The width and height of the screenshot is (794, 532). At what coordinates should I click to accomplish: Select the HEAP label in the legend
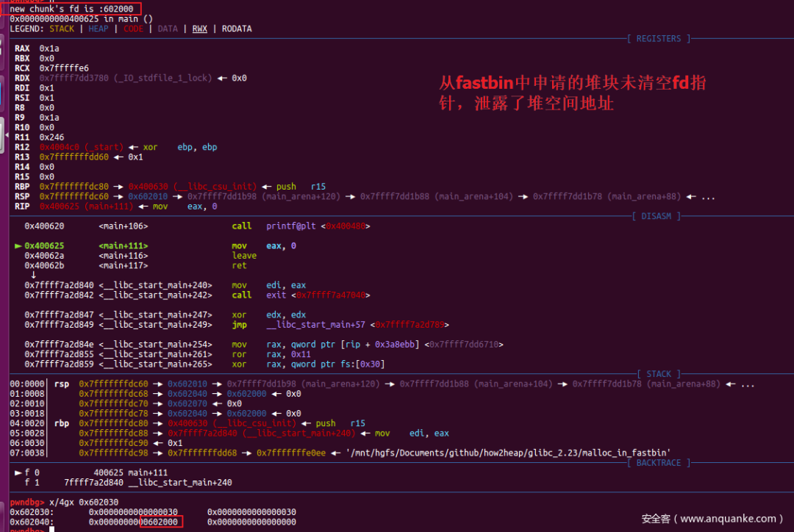pos(99,29)
